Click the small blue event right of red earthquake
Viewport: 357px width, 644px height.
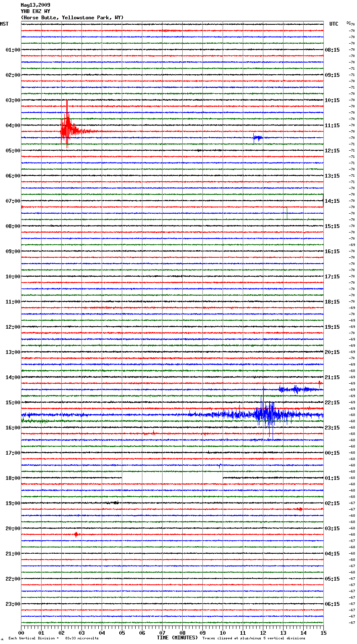click(257, 138)
